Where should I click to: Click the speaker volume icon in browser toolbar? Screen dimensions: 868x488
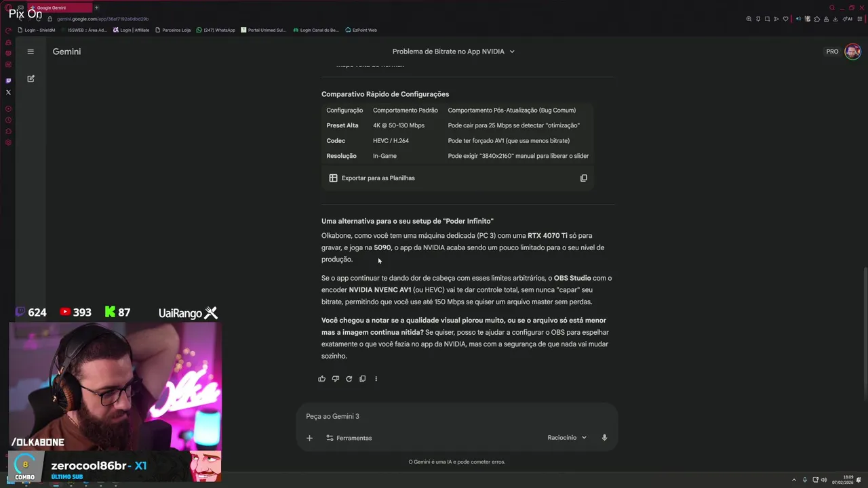(798, 19)
